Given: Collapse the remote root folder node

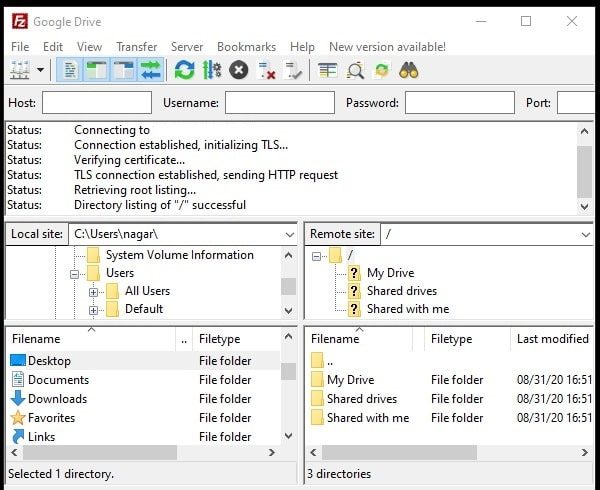Looking at the screenshot, I should 316,256.
